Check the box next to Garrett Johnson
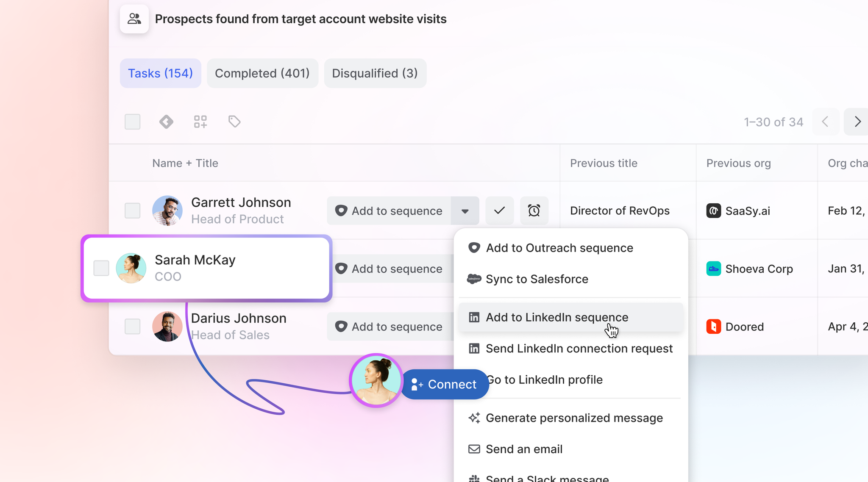Viewport: 868px width, 482px height. 132,211
